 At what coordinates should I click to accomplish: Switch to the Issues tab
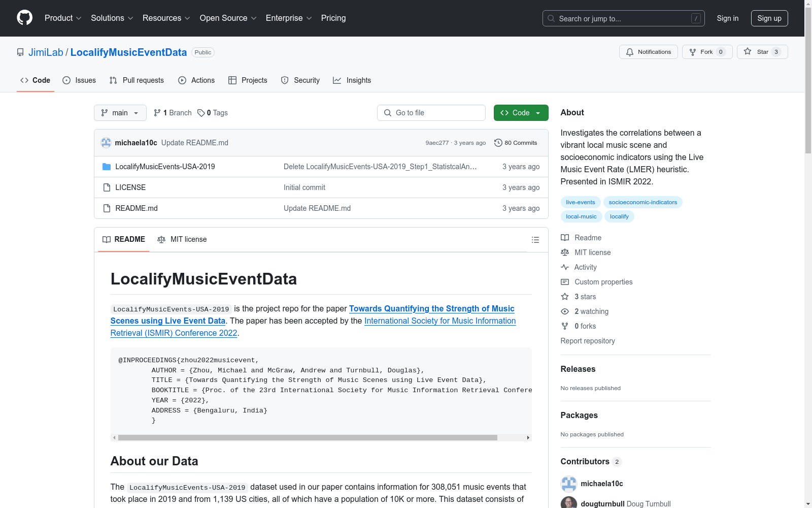click(79, 80)
